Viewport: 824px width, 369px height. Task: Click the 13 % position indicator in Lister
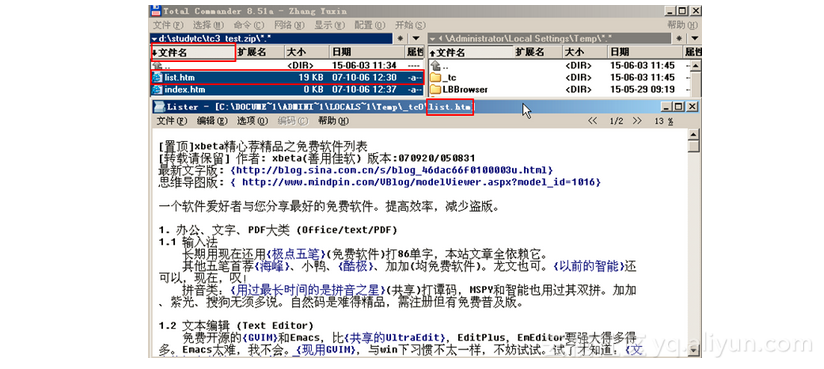click(664, 121)
